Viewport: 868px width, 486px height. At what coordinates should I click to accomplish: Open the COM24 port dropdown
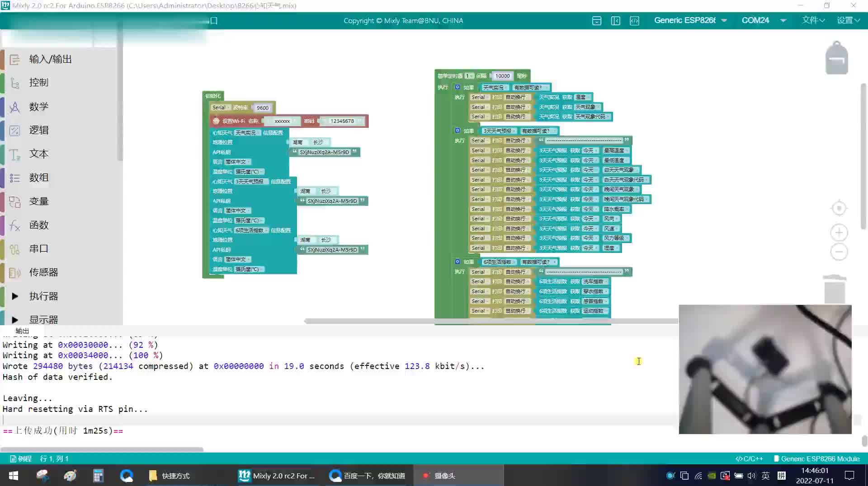point(764,20)
